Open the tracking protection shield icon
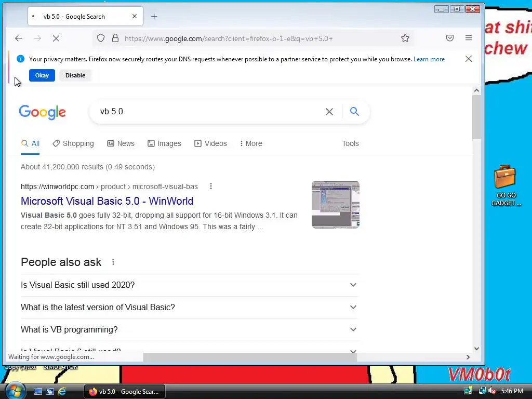The image size is (532, 399). tap(101, 38)
